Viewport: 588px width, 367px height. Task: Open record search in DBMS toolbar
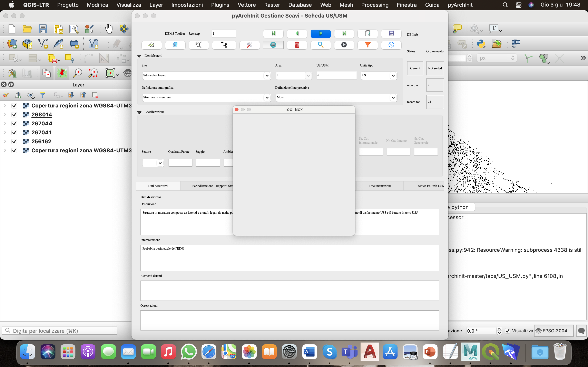point(321,45)
